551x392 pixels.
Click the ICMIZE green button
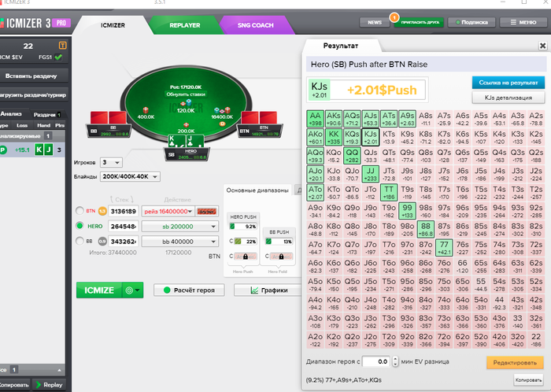coord(99,290)
